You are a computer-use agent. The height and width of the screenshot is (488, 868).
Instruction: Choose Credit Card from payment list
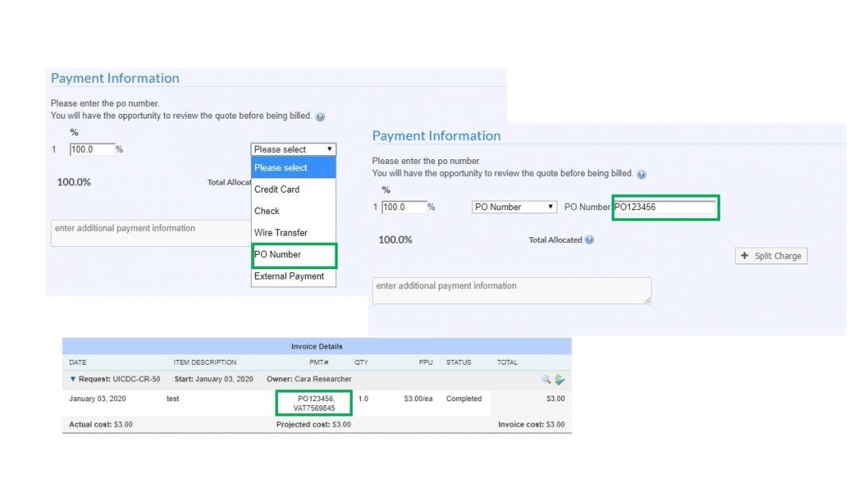pos(293,189)
